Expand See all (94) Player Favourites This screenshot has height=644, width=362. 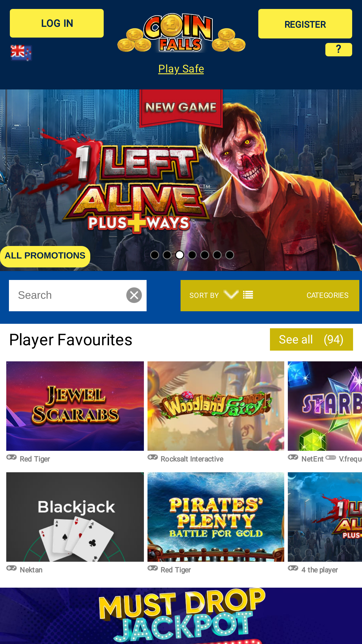311,340
